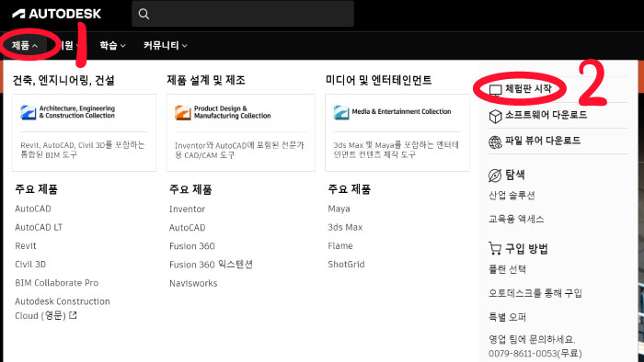Open 오토데스크를 통해 구입 link
This screenshot has height=362, width=644.
[x=535, y=293]
